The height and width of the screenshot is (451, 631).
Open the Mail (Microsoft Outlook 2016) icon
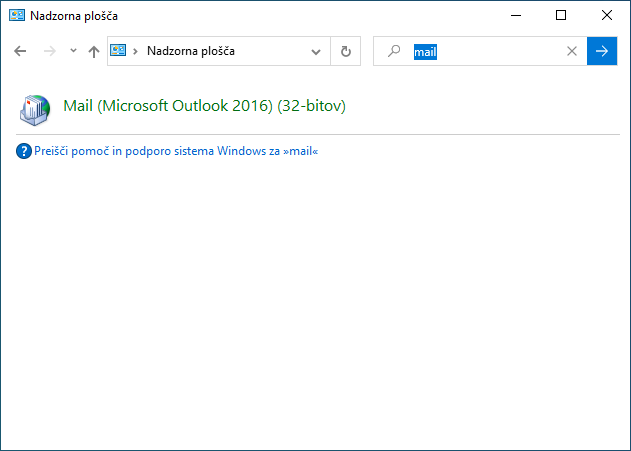tap(35, 110)
